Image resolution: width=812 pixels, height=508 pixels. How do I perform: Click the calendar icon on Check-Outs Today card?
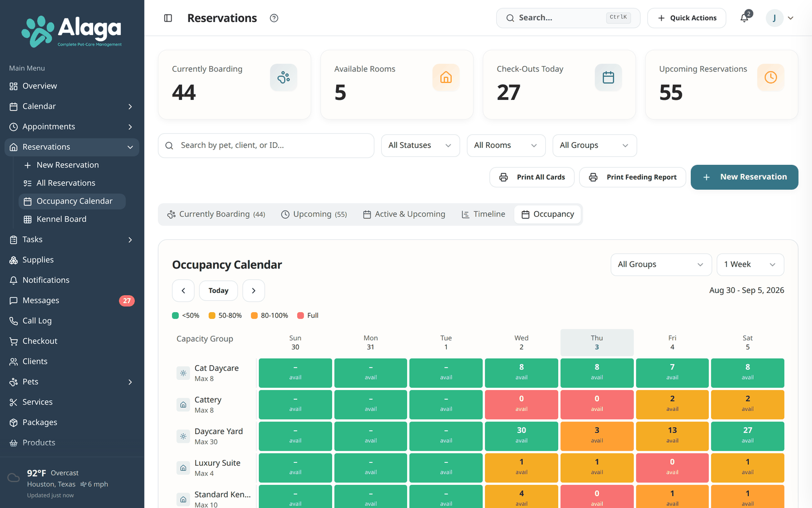pos(608,77)
